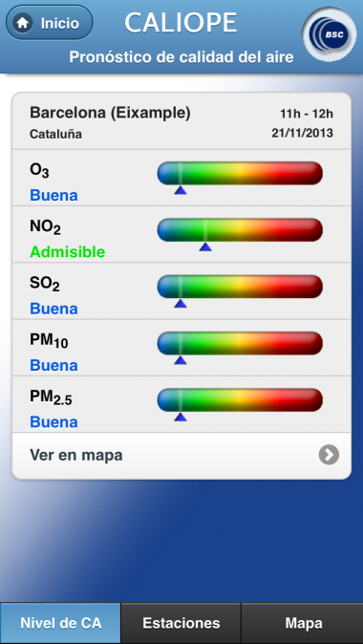The image size is (363, 644).
Task: Click the NO2 air quality color bar
Action: [240, 229]
